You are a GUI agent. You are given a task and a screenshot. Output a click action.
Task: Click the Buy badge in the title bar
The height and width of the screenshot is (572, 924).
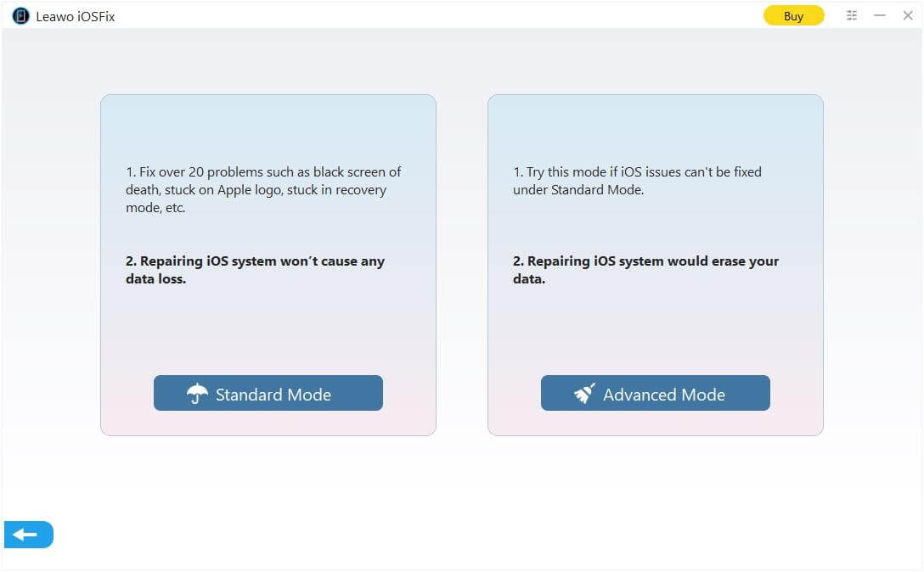coord(793,15)
